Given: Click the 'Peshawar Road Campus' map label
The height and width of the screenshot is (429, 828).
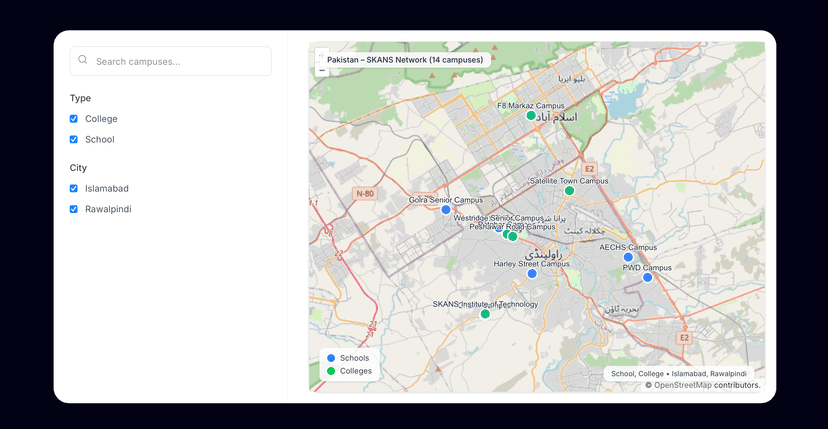Looking at the screenshot, I should coord(513,227).
